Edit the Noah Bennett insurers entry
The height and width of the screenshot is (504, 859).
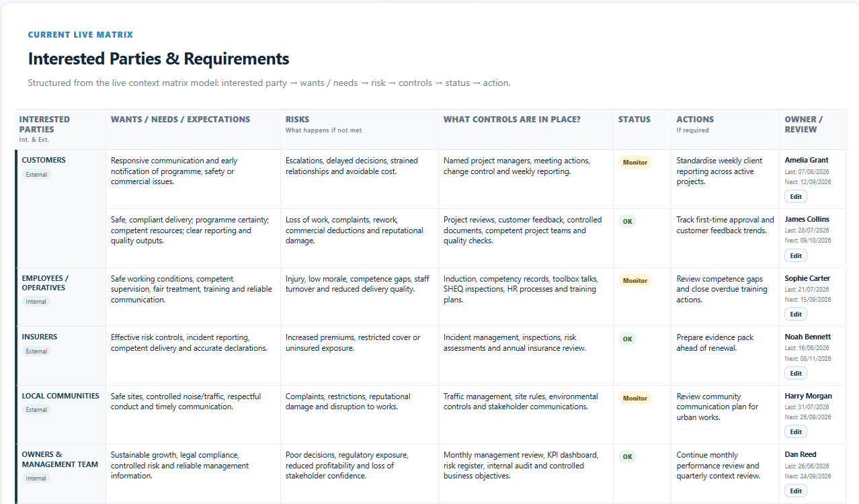tap(796, 373)
